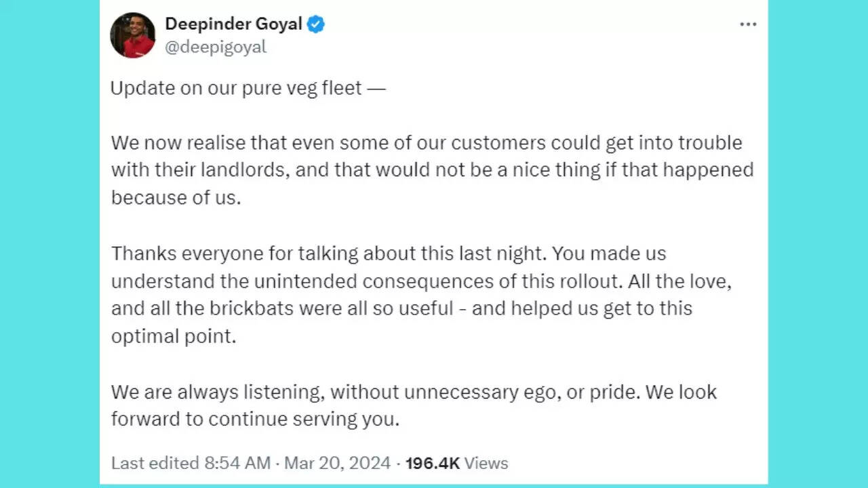Open the @deepigoyal handle link
Viewport: 868px width, 488px height.
pyautogui.click(x=216, y=47)
